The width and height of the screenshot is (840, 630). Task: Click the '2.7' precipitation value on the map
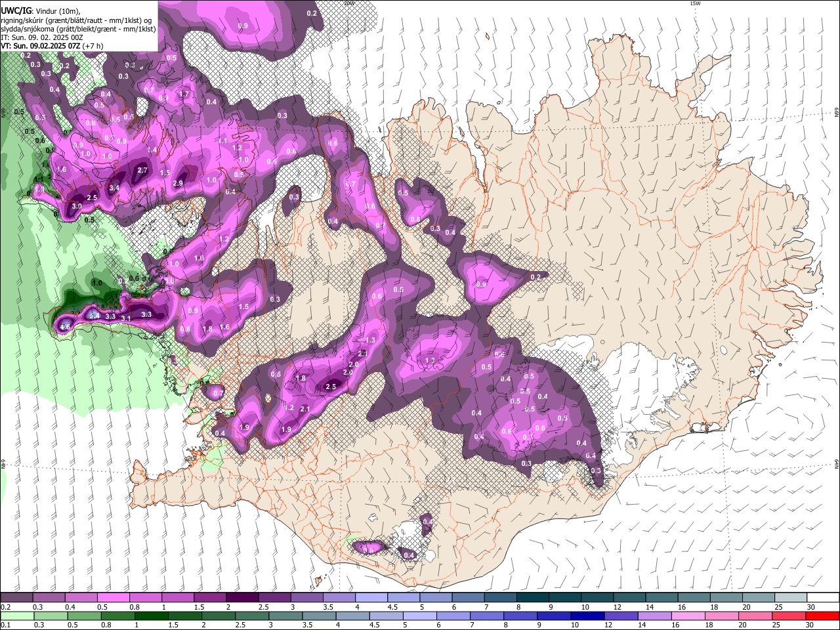[142, 171]
